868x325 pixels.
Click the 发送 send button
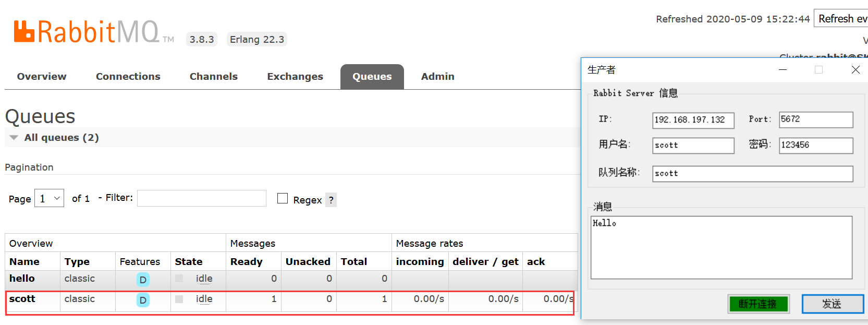click(x=833, y=304)
